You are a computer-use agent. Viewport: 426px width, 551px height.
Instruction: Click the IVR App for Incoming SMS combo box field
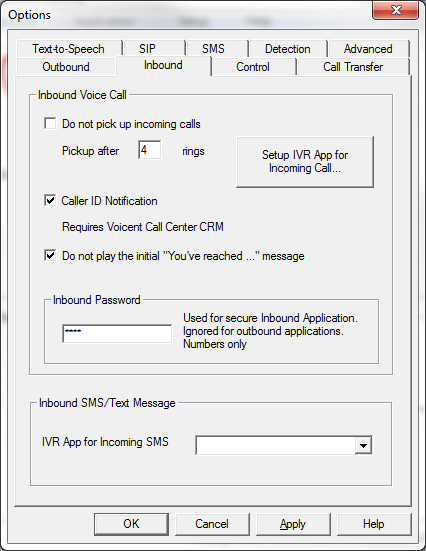pos(284,446)
